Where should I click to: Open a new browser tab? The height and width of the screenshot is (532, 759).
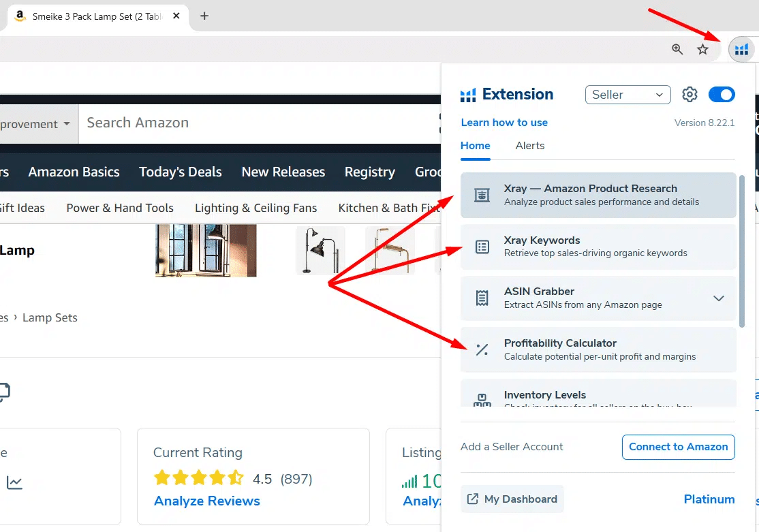click(x=204, y=16)
